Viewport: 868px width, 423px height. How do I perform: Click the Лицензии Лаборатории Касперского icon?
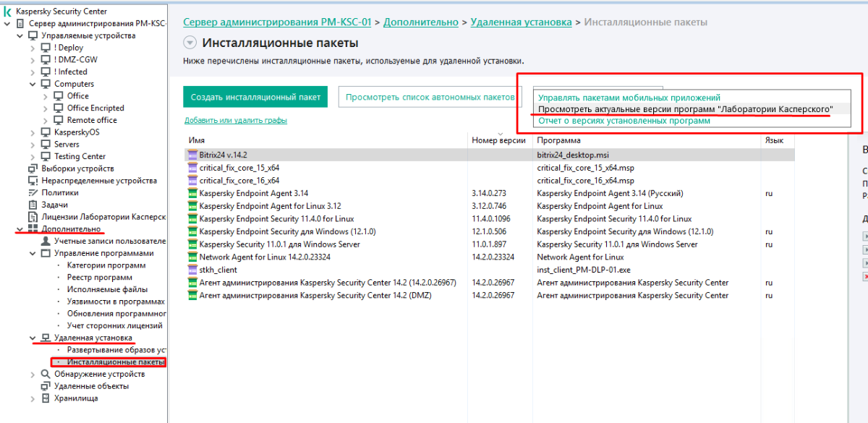pos(33,216)
